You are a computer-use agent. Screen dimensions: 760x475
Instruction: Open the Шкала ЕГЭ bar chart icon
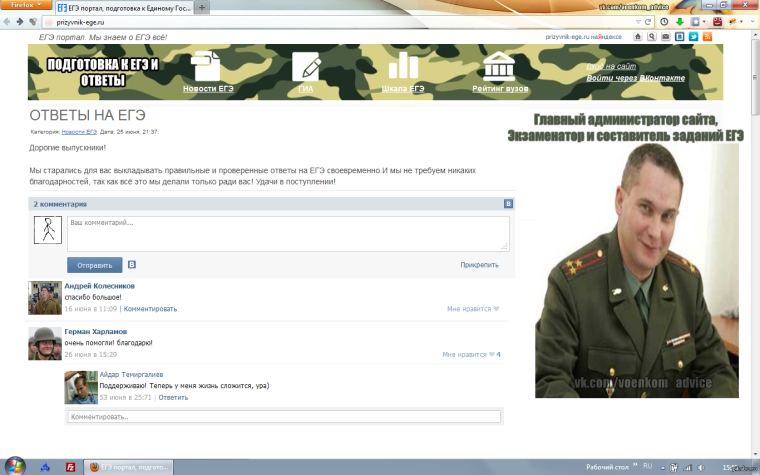[x=404, y=66]
